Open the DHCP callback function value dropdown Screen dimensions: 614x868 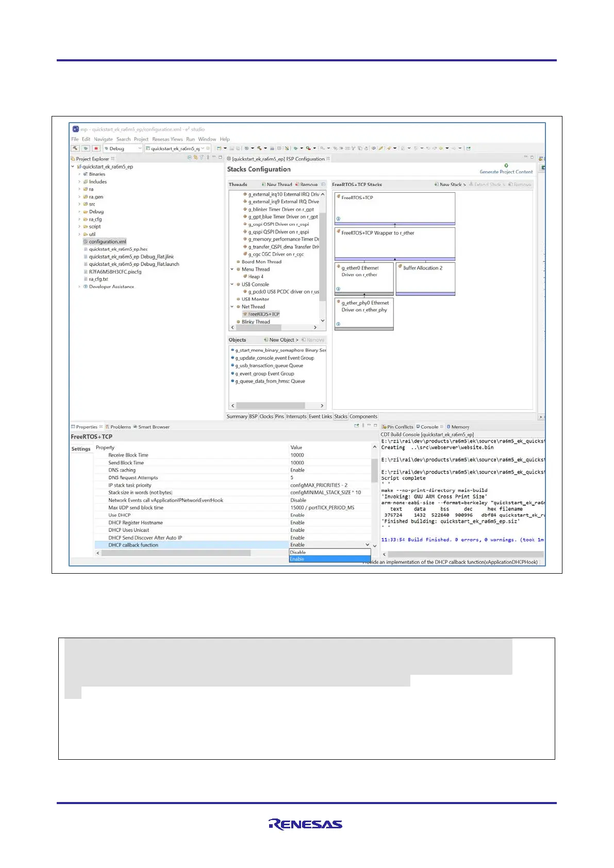click(x=368, y=545)
